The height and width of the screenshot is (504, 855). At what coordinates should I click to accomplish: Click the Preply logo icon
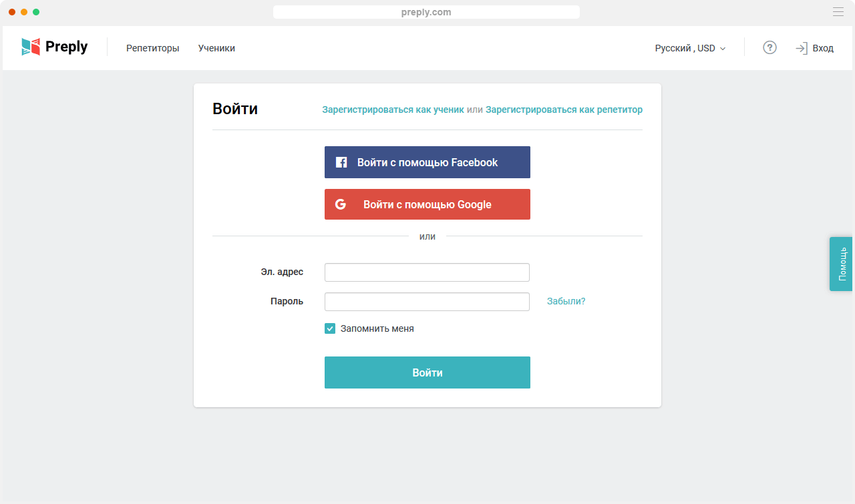[31, 47]
